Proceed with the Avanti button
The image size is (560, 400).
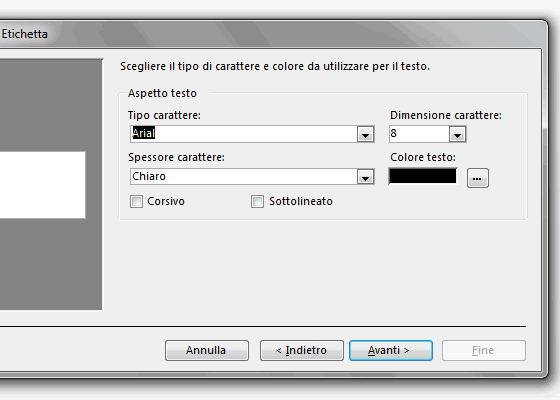coord(391,350)
